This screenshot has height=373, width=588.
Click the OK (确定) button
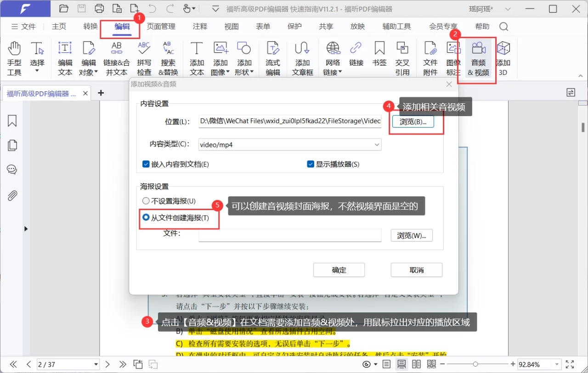click(x=339, y=270)
